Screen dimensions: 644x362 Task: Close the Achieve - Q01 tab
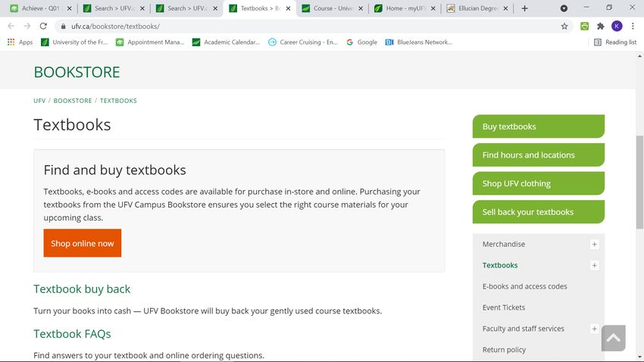[x=70, y=8]
